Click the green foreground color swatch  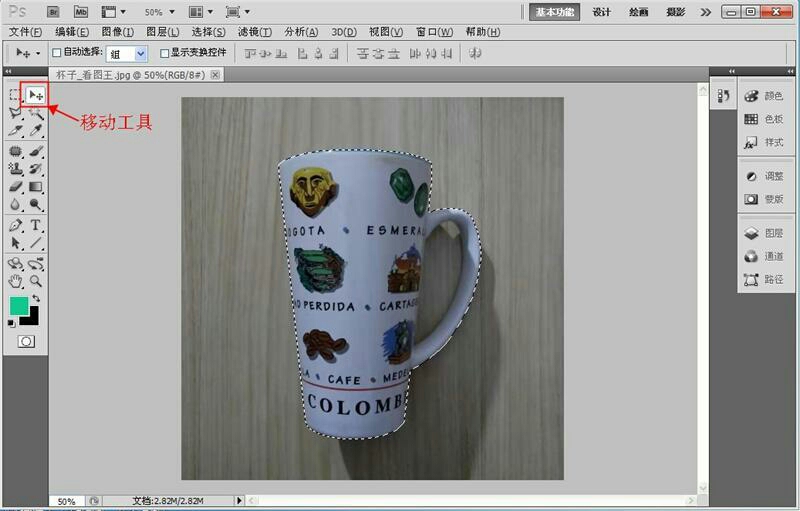19,306
